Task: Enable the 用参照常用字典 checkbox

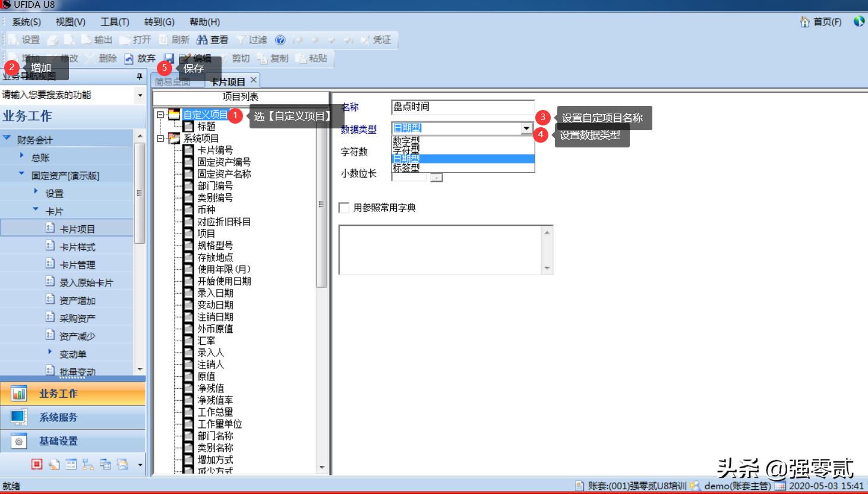Action: (x=343, y=207)
